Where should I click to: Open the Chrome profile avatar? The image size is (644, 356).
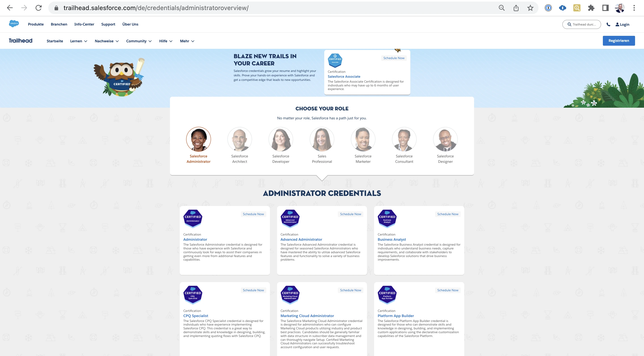[x=620, y=8]
